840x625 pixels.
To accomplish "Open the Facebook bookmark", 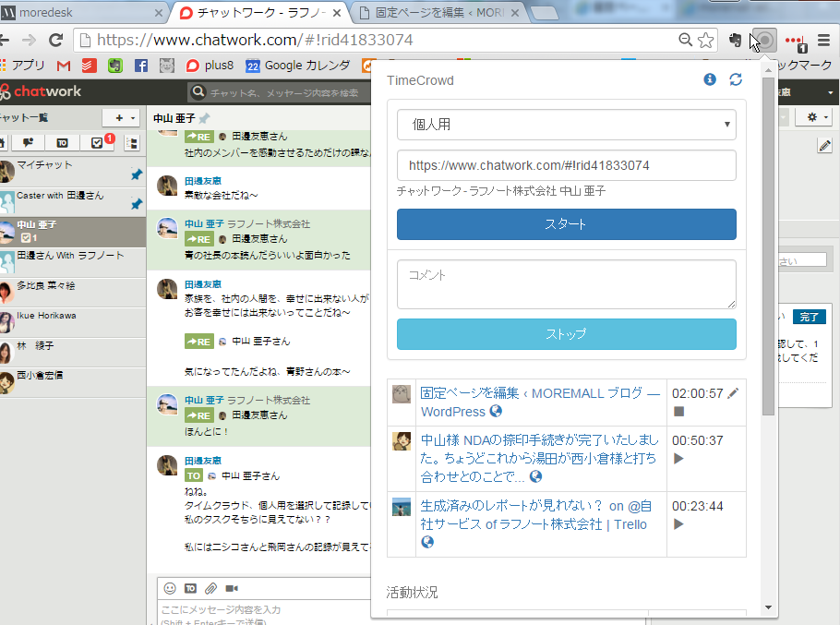I will (x=141, y=66).
